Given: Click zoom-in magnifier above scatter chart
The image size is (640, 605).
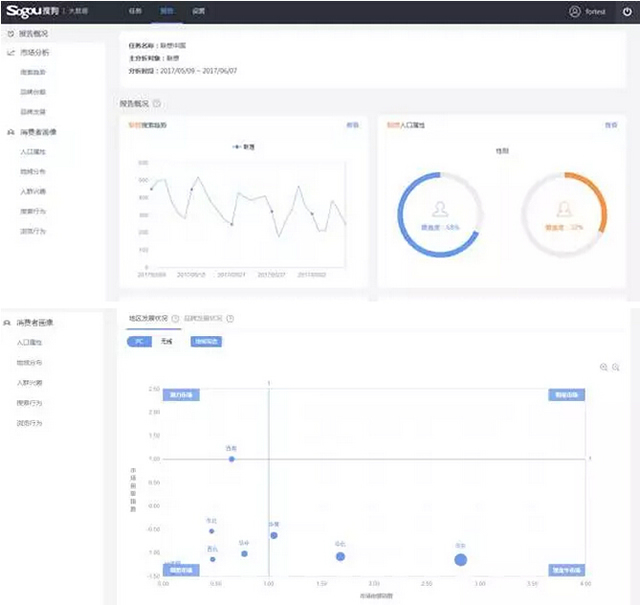Looking at the screenshot, I should (604, 368).
